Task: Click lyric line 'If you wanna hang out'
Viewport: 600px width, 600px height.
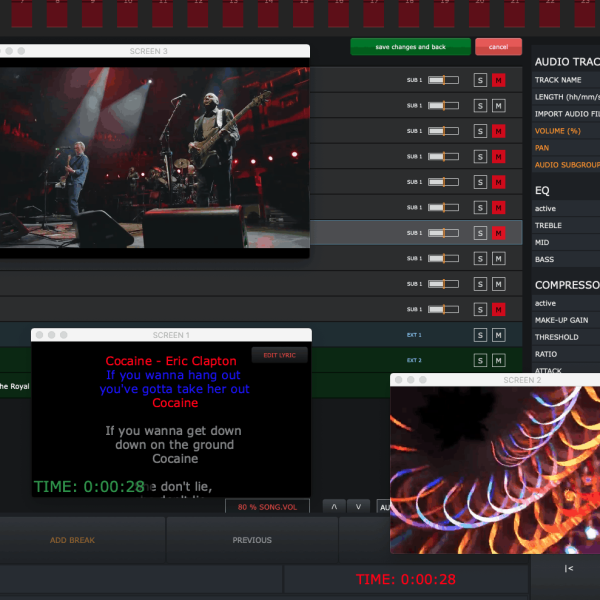Action: pos(173,375)
